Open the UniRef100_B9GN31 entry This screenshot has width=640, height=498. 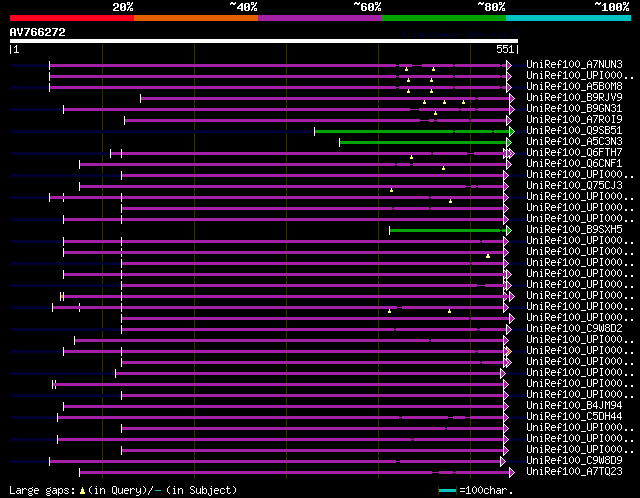(574, 109)
